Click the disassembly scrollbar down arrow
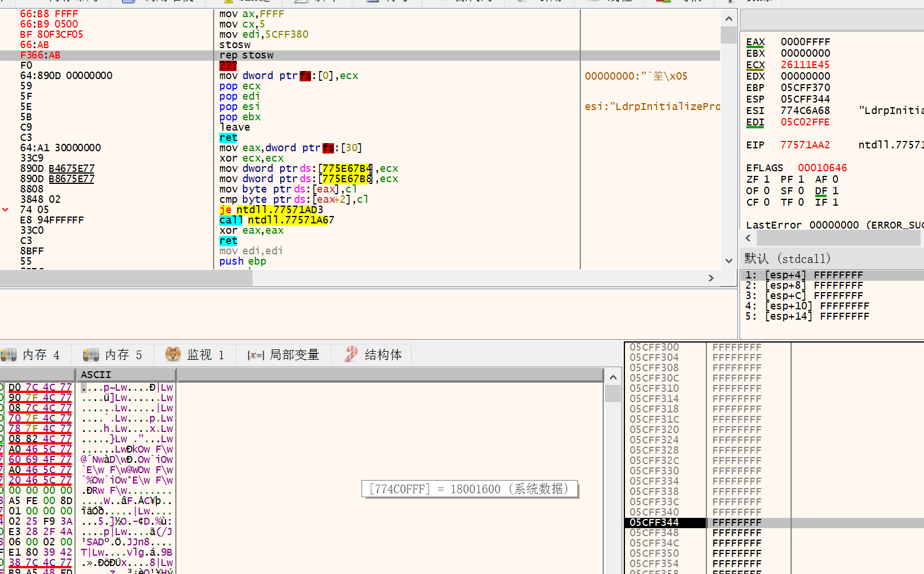Image resolution: width=924 pixels, height=574 pixels. point(729,261)
